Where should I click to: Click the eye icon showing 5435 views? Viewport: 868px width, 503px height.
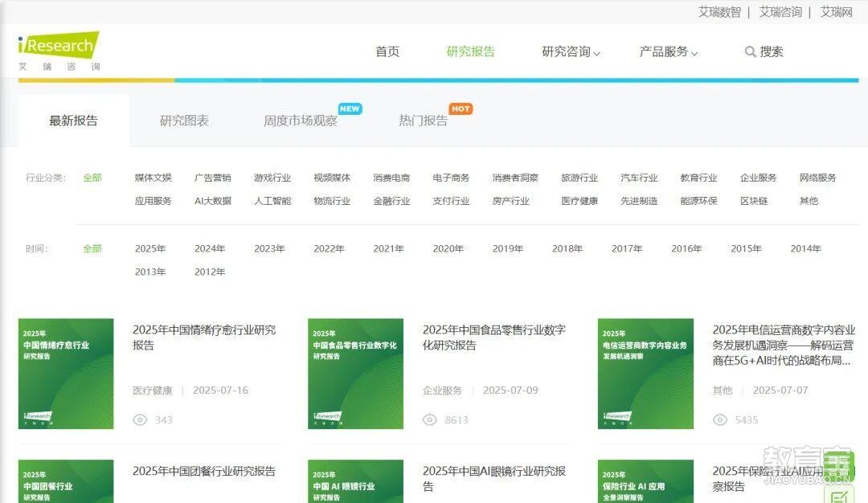coord(721,419)
